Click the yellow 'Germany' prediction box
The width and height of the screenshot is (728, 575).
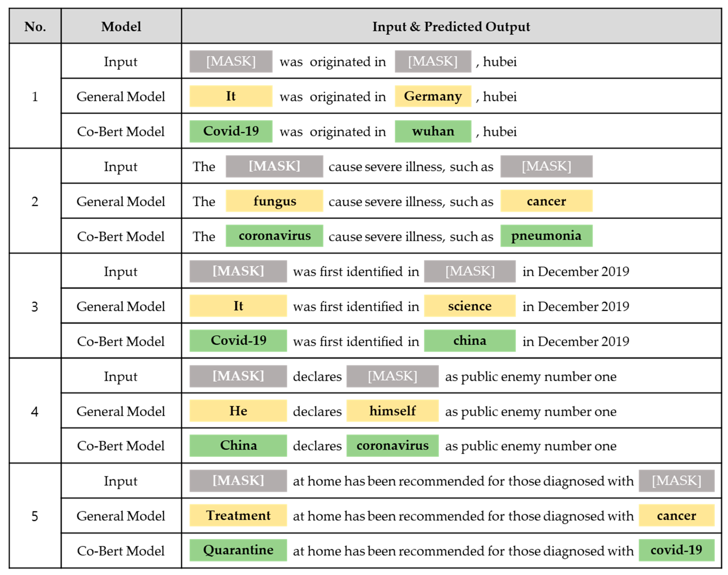pyautogui.click(x=433, y=96)
